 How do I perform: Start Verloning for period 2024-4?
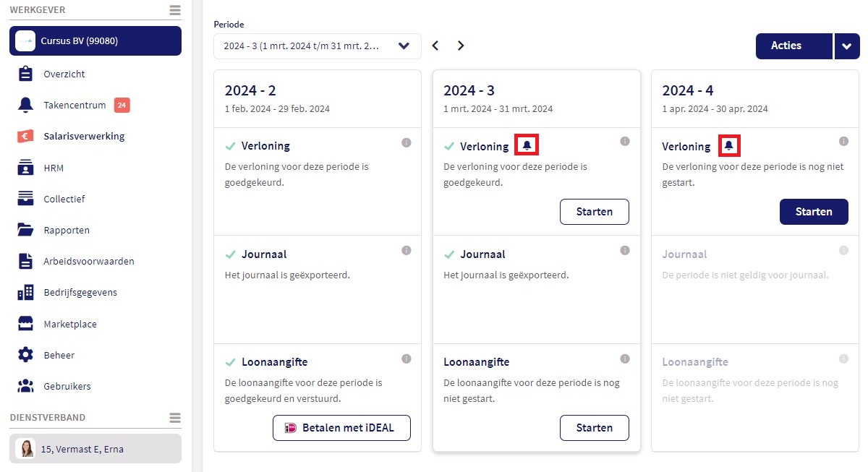[x=814, y=211]
